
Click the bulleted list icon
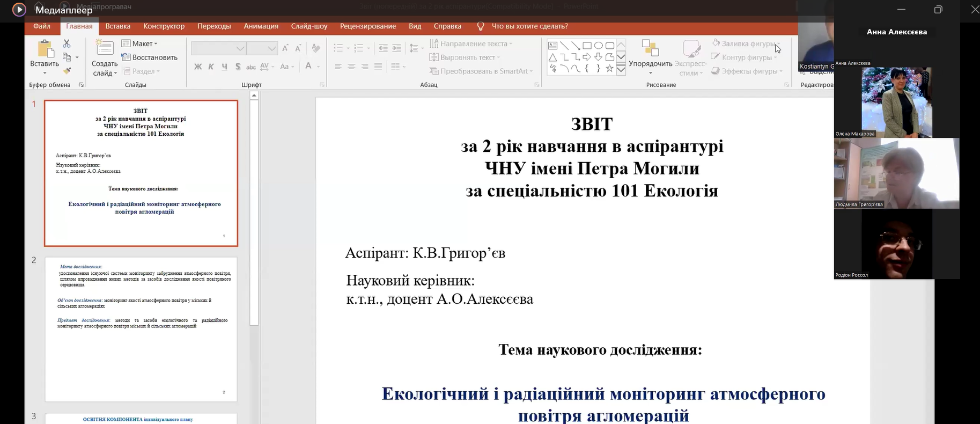[338, 48]
